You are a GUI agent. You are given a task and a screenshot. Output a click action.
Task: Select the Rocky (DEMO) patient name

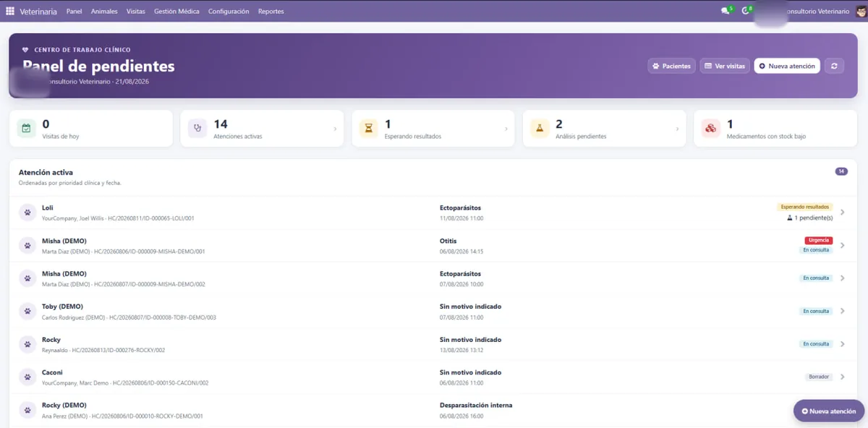click(x=64, y=406)
